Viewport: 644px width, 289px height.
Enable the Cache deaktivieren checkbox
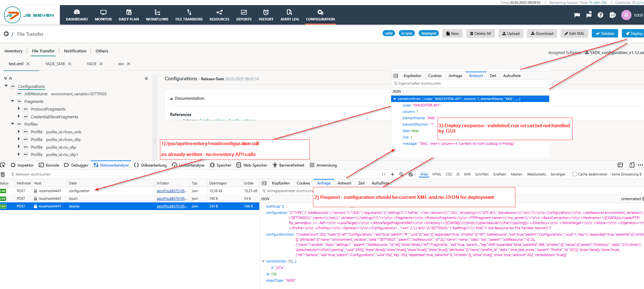click(x=575, y=174)
